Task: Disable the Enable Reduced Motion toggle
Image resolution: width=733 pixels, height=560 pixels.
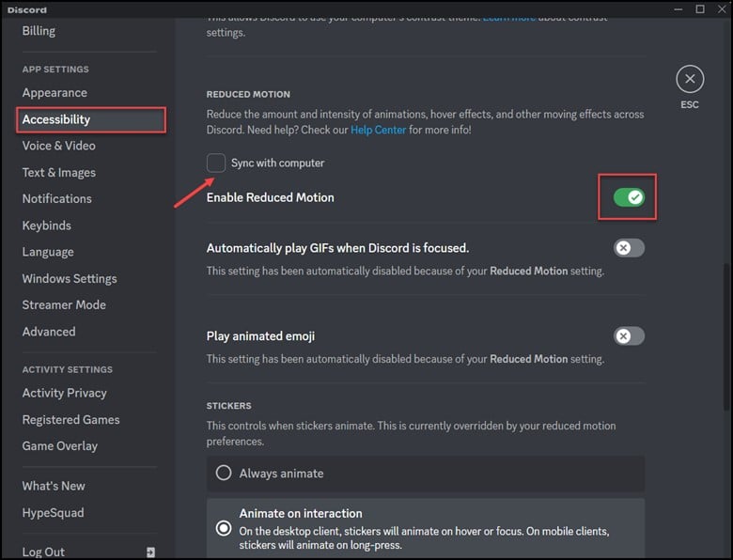Action: (628, 197)
